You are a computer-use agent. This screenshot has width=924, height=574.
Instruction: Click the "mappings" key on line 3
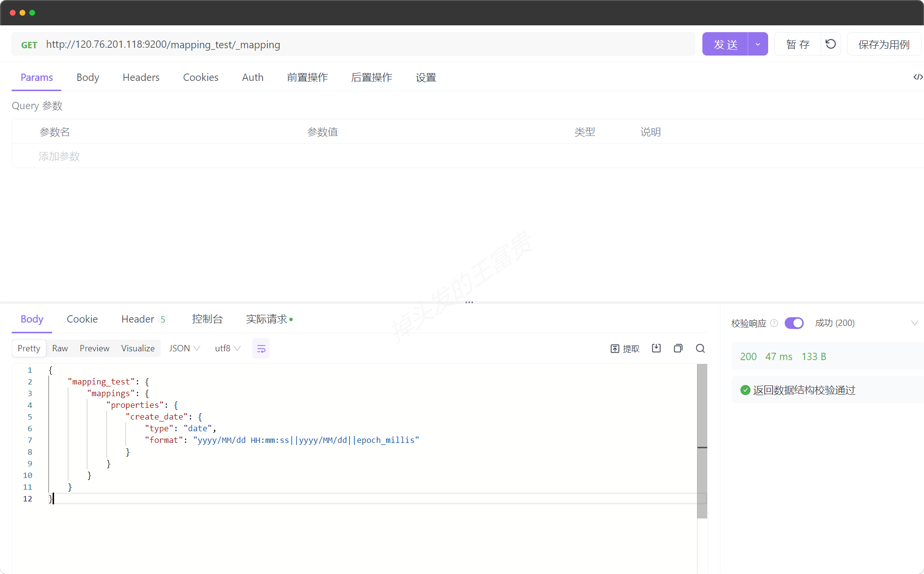(x=111, y=393)
